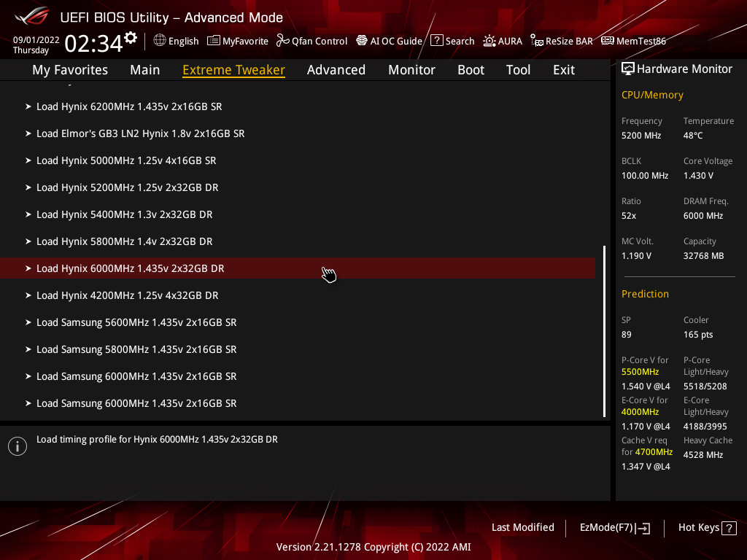Switch to Advanced tab

336,70
